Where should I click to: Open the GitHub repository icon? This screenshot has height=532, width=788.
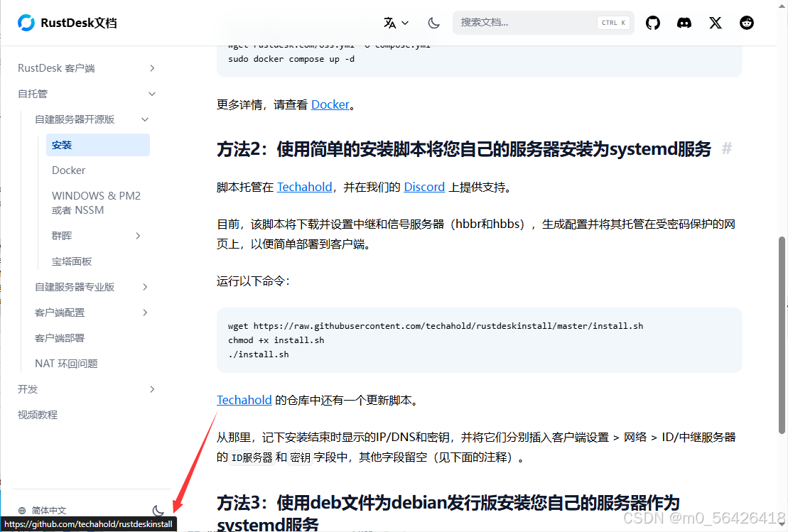653,23
